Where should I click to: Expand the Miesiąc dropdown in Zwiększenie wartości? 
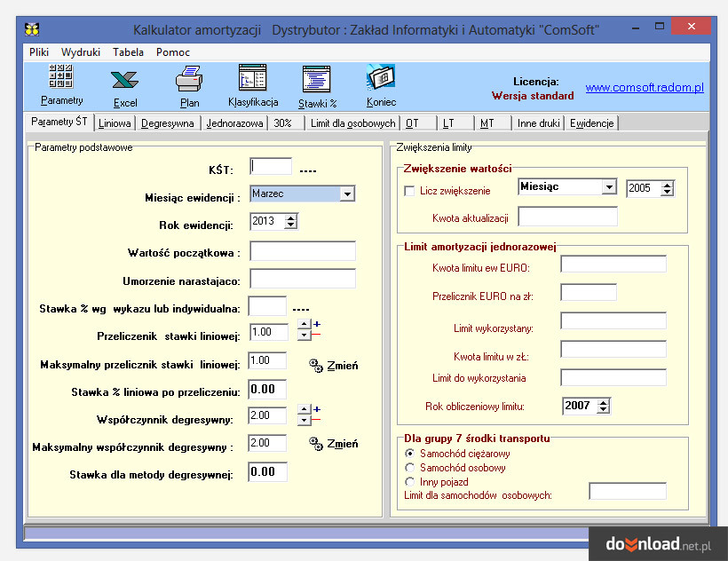click(x=609, y=187)
